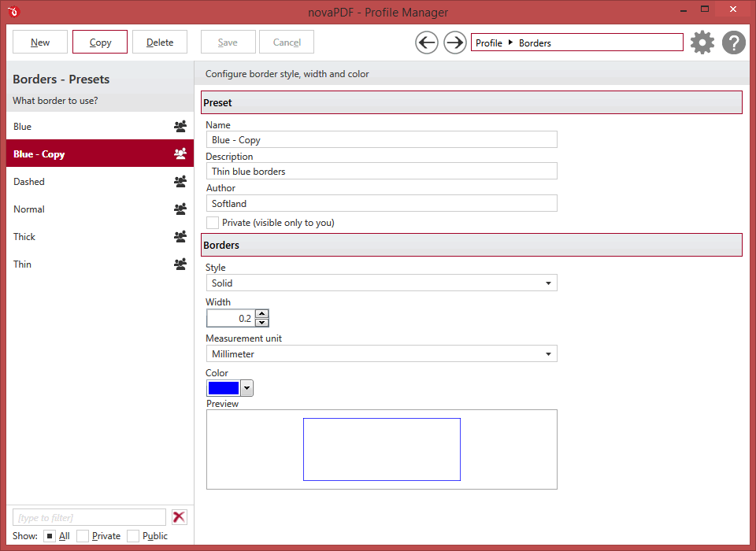
Task: Enable the Private (visible only to you) checkbox
Action: tap(212, 223)
